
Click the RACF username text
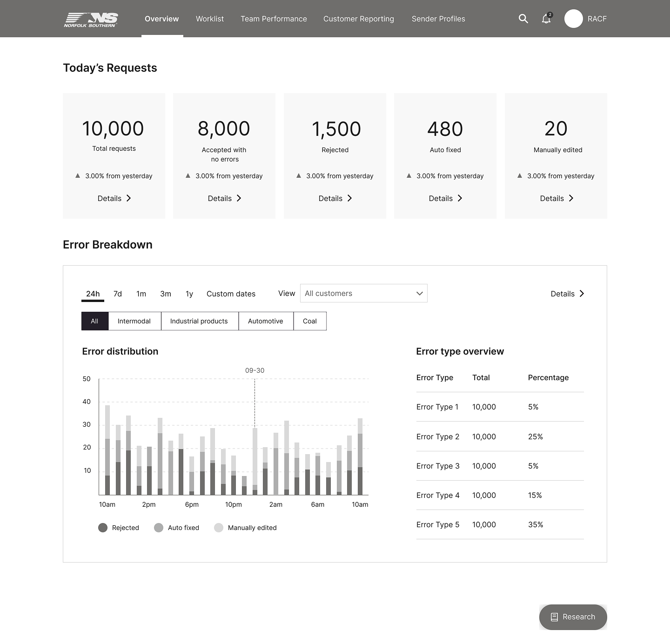[x=597, y=19]
